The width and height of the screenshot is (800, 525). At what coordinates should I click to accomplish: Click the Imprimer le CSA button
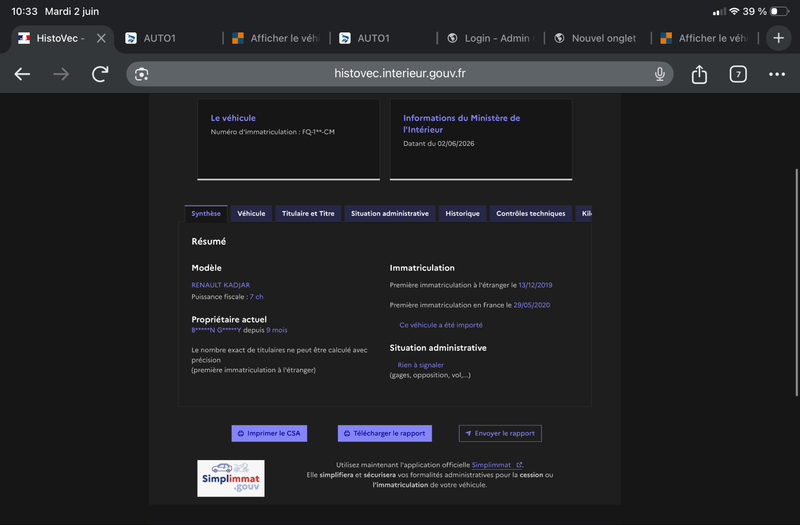(269, 434)
